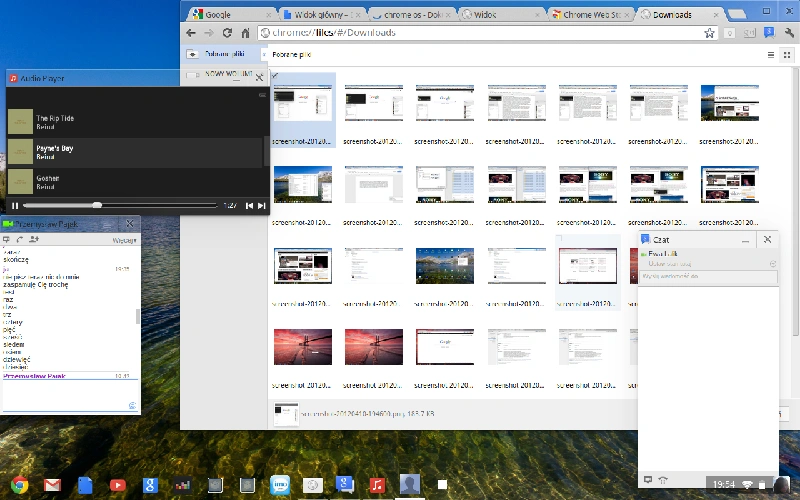Open Google Search app from the shelf
Image resolution: width=800 pixels, height=500 pixels.
[150, 484]
